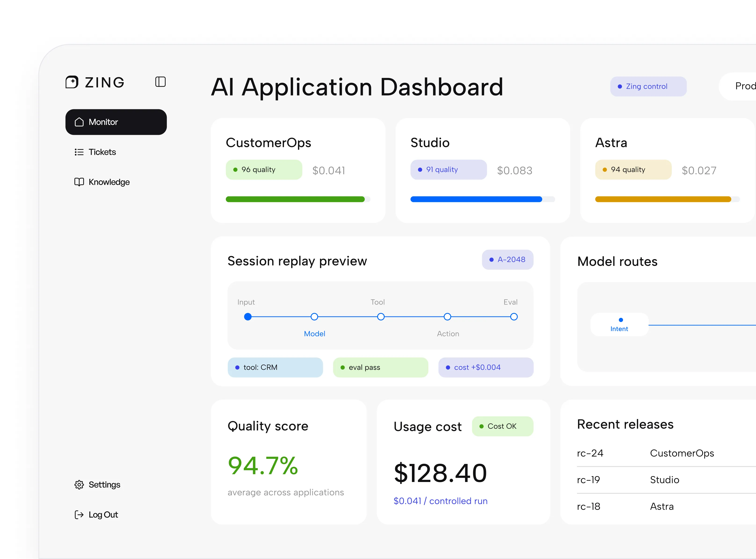Click the Session replay preview heading

tap(297, 261)
